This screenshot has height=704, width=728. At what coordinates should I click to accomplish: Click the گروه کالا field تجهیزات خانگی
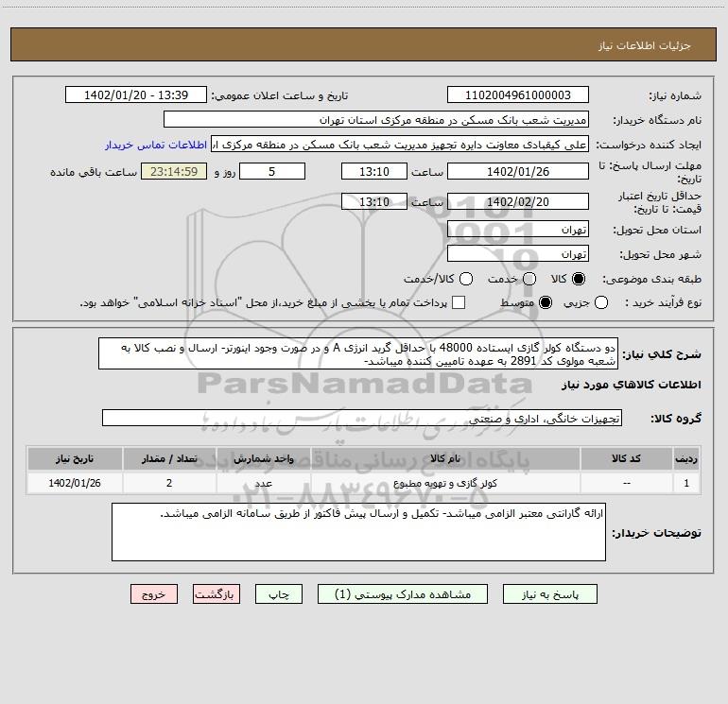(x=362, y=418)
